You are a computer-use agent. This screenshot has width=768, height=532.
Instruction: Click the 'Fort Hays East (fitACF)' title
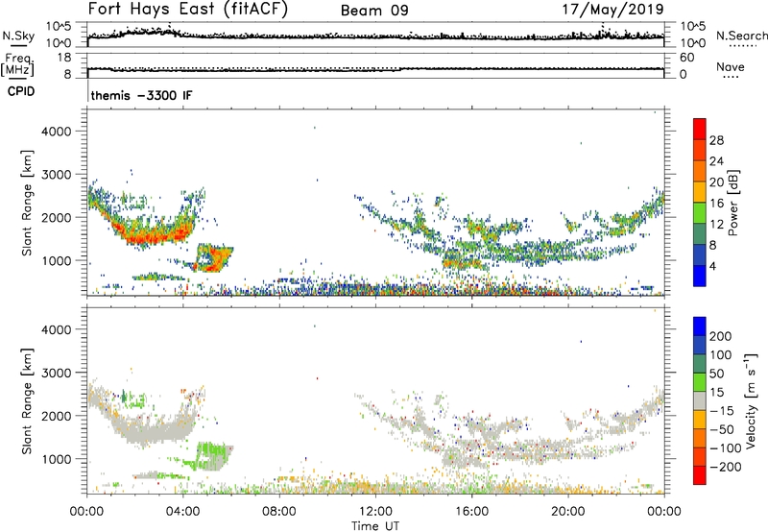(187, 10)
